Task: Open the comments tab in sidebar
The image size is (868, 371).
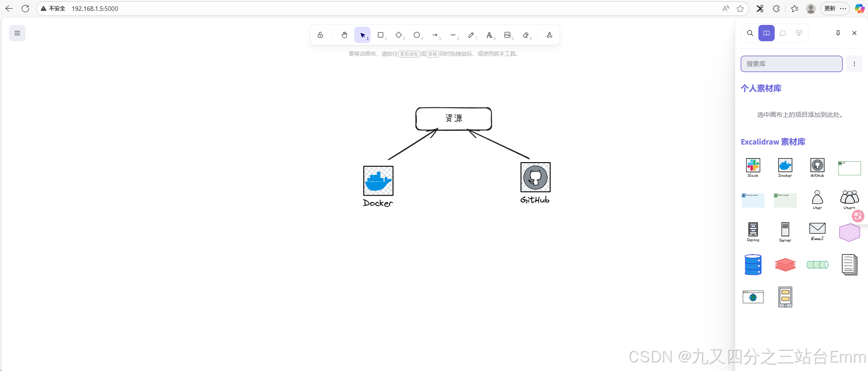Action: [783, 33]
